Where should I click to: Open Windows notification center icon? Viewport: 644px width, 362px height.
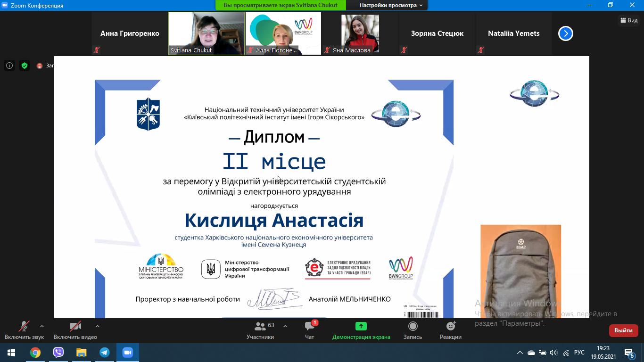pos(629,353)
